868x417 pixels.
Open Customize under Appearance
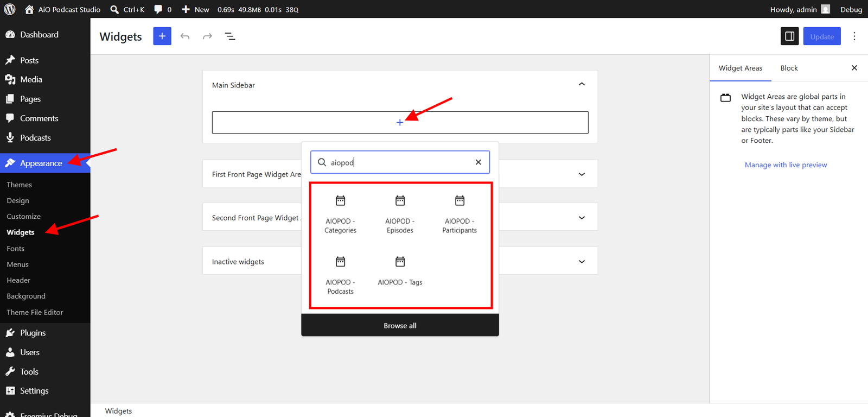coord(24,216)
